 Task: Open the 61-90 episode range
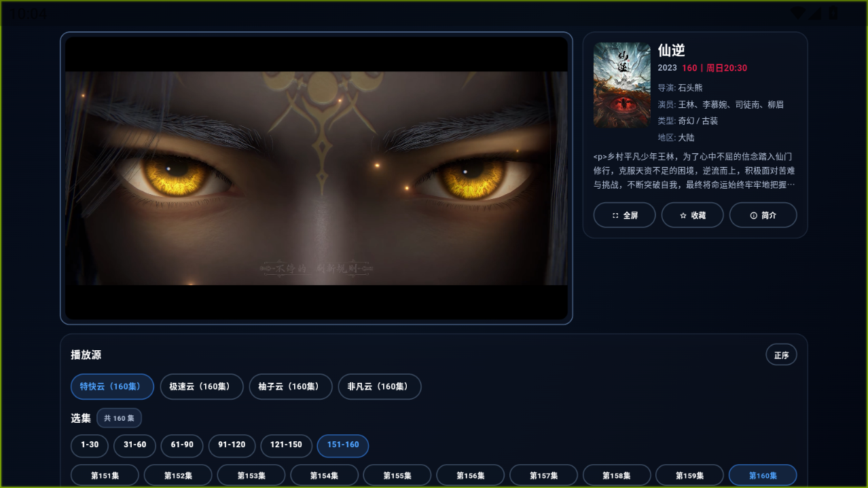point(182,446)
